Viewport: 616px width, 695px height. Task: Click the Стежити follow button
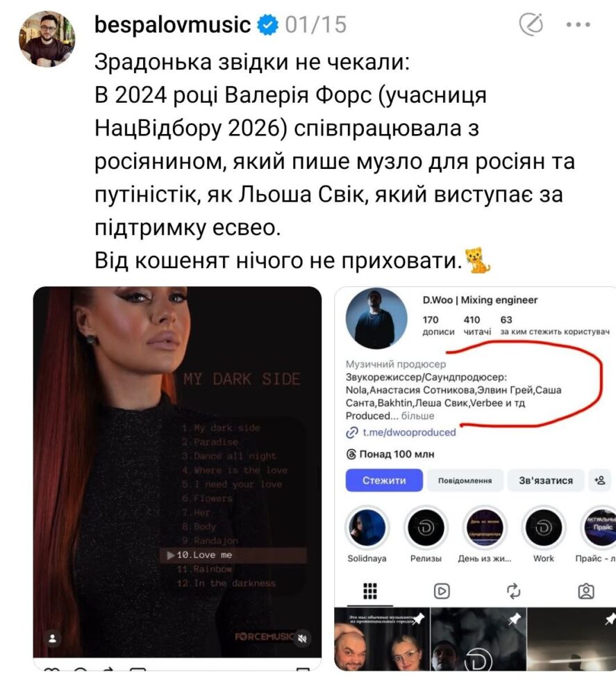tap(384, 480)
